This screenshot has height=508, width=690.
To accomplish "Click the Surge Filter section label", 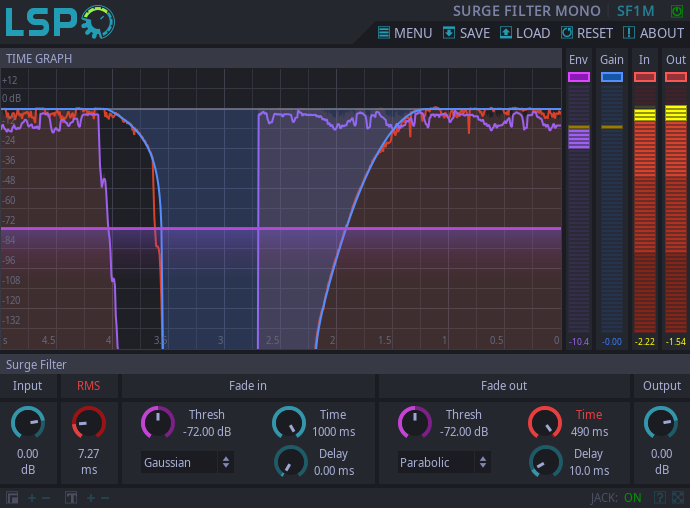I will tap(36, 364).
